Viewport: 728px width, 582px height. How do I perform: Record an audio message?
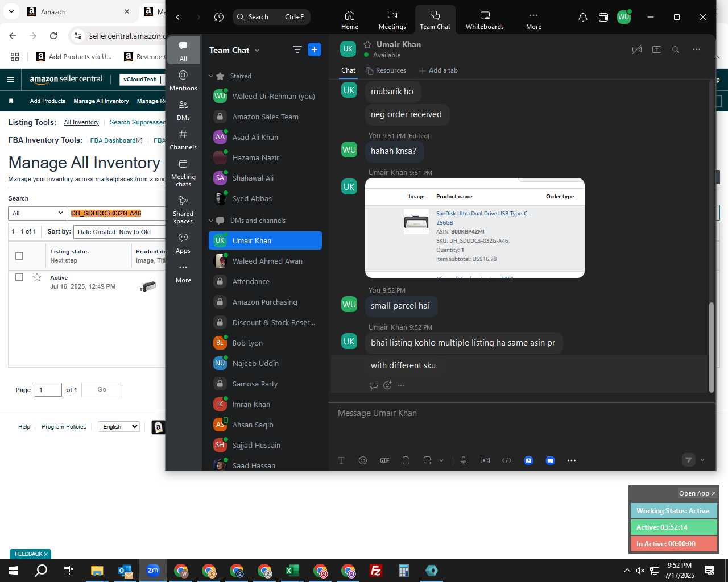pos(464,460)
